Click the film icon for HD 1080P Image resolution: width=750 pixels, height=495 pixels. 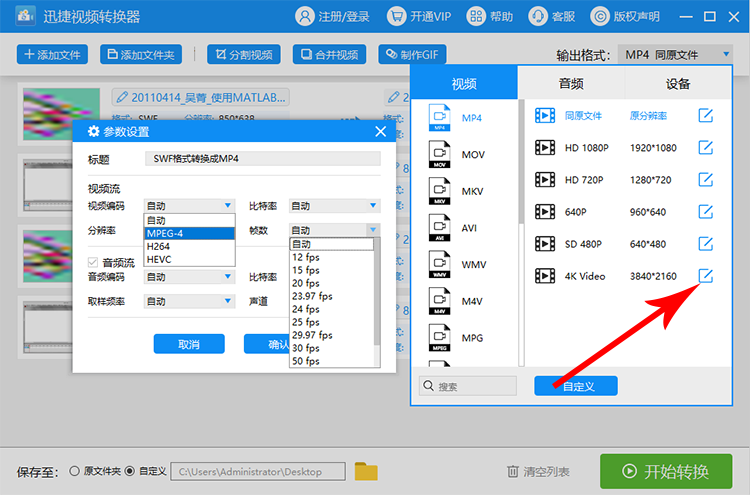coord(545,147)
